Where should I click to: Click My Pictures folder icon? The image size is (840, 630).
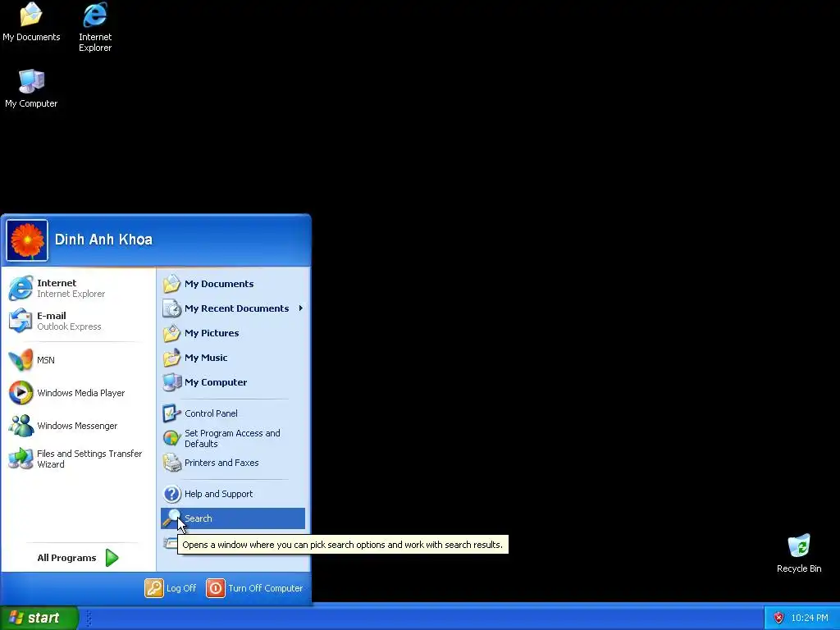(172, 333)
